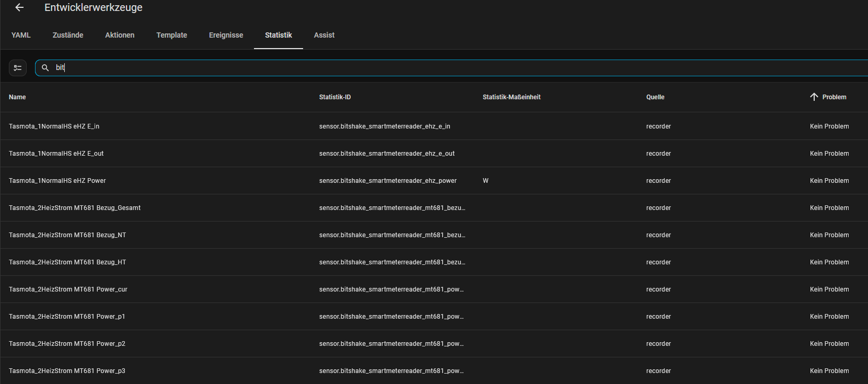Click the back arrow icon
The width and height of the screenshot is (868, 384).
click(x=19, y=7)
